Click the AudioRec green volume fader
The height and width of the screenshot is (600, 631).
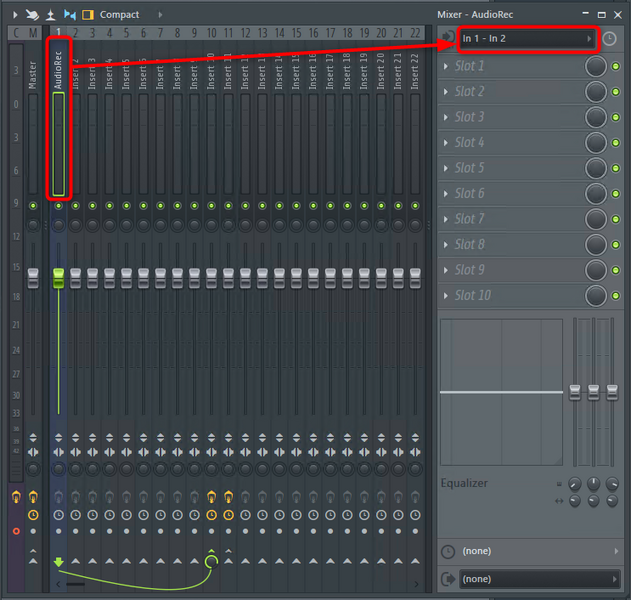coord(58,277)
